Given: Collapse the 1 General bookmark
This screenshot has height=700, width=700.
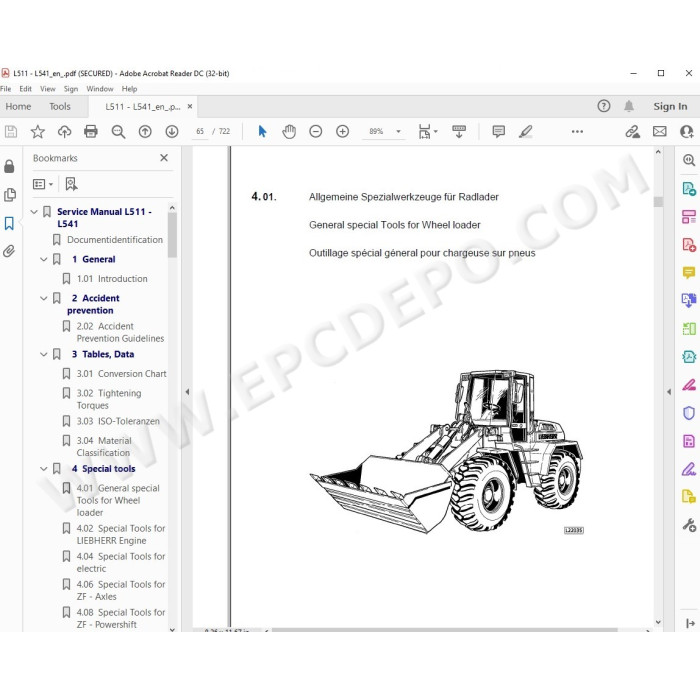Looking at the screenshot, I should point(44,259).
